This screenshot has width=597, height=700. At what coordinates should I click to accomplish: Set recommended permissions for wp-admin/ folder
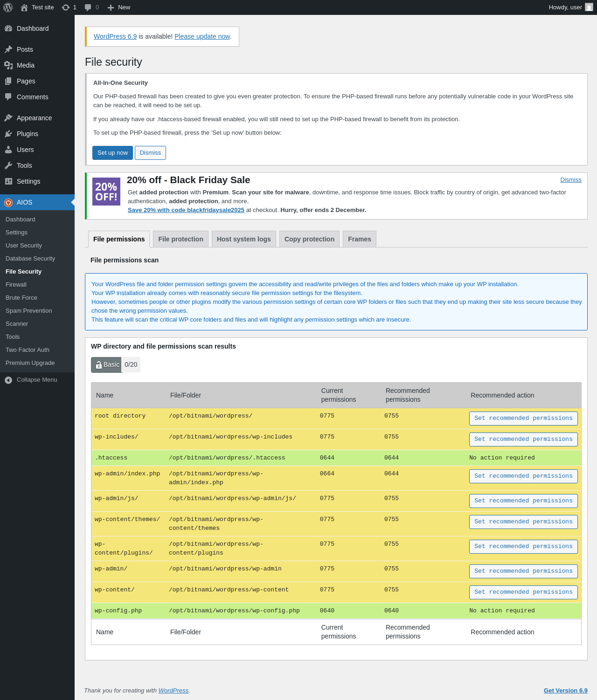click(523, 571)
